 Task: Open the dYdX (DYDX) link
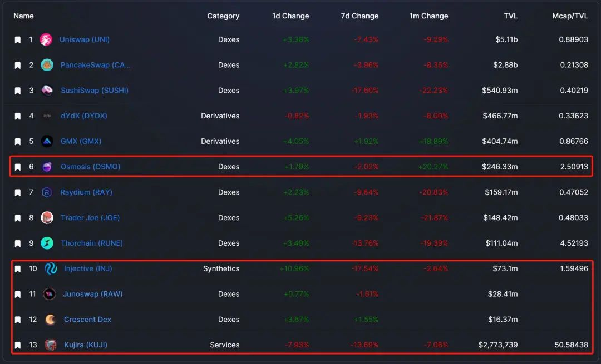(84, 116)
